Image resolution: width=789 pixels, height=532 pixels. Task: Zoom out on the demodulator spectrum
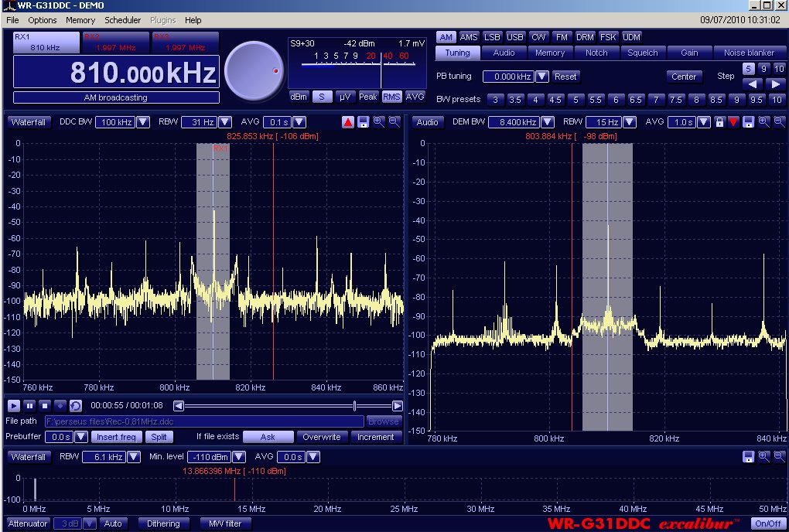pos(779,121)
